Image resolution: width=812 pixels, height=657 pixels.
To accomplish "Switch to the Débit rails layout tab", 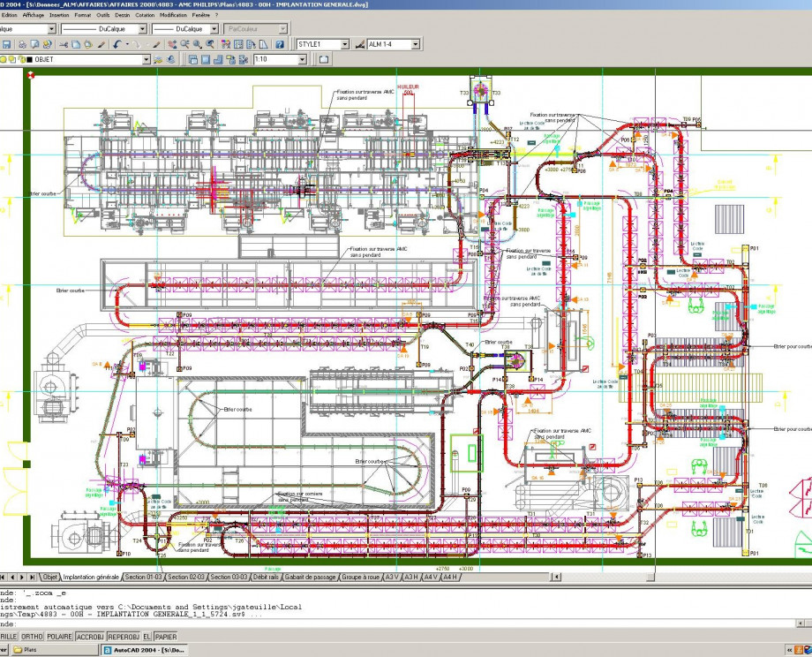I will (x=267, y=577).
